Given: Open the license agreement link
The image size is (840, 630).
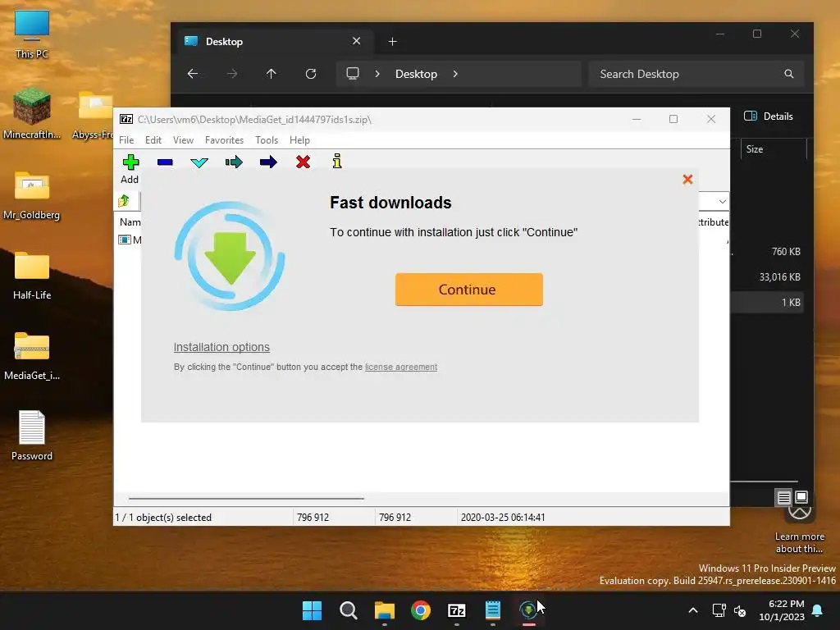Looking at the screenshot, I should [400, 367].
